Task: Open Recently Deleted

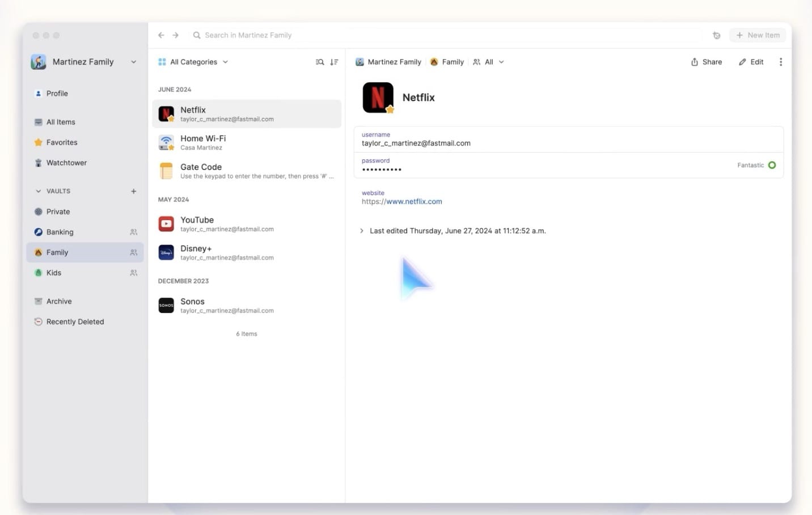Action: [x=84, y=322]
